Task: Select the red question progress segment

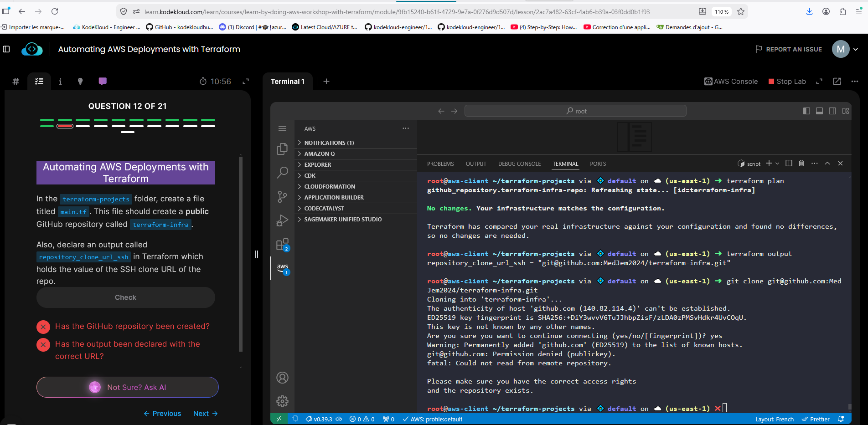Action: coord(65,126)
